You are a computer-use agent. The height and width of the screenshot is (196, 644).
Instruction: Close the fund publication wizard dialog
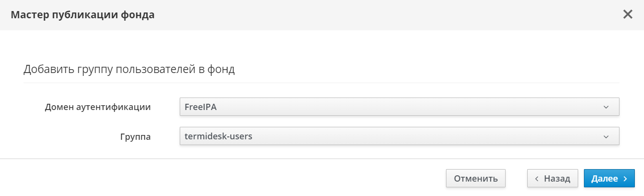[628, 14]
